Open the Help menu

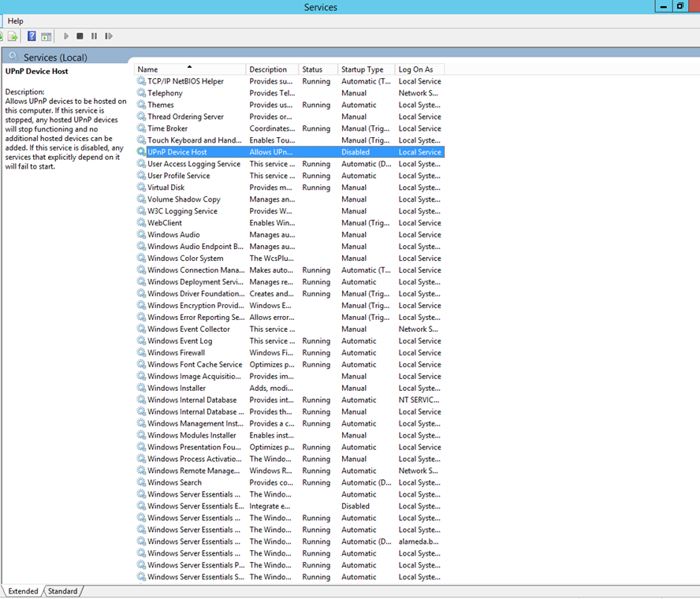(x=15, y=20)
